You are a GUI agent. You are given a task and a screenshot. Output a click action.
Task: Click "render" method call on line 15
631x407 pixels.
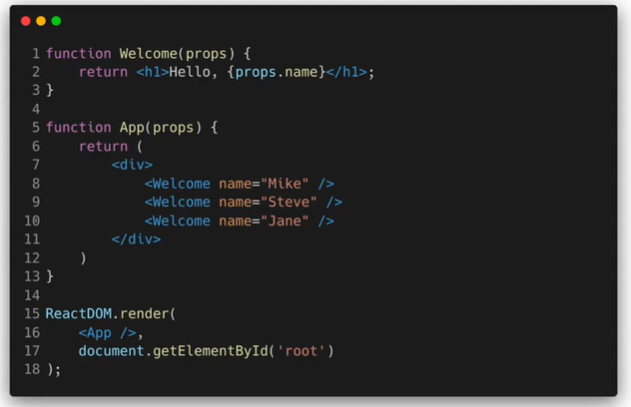[x=144, y=313]
